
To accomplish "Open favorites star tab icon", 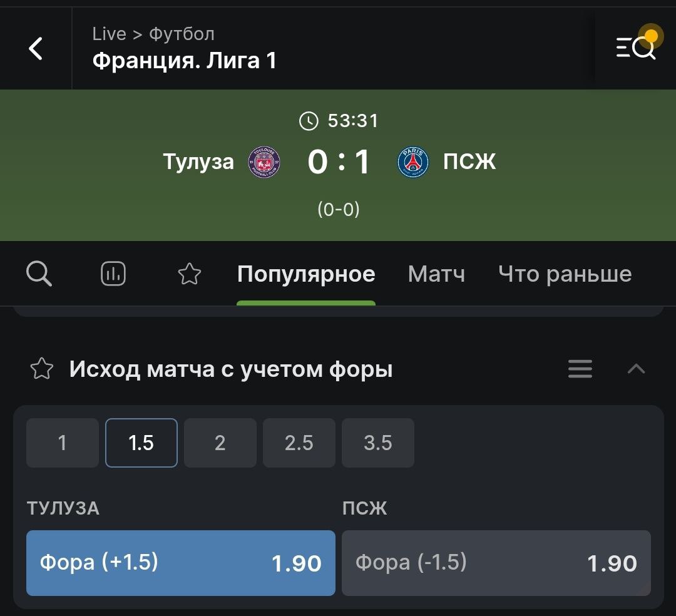I will 189,274.
